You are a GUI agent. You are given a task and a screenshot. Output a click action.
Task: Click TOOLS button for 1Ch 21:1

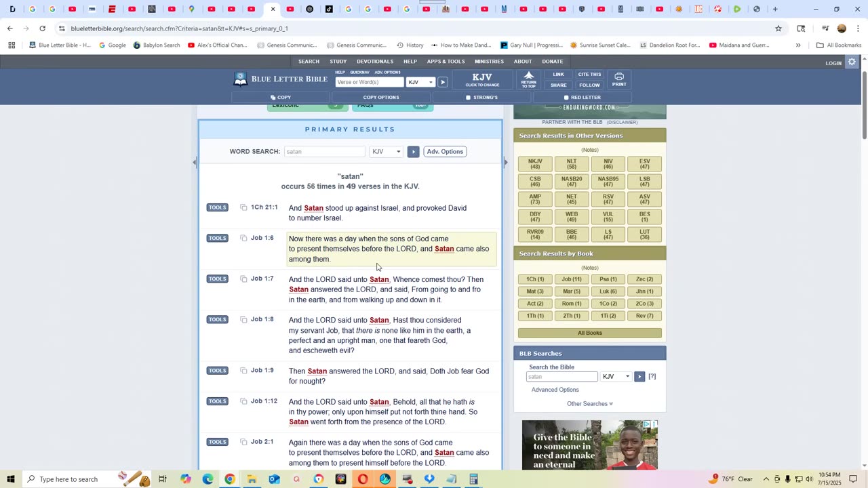[217, 207]
